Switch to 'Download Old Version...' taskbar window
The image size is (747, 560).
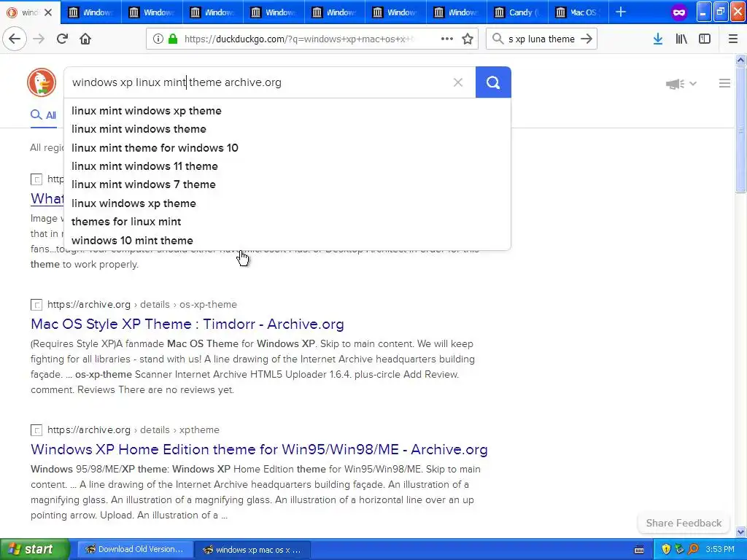(x=135, y=549)
